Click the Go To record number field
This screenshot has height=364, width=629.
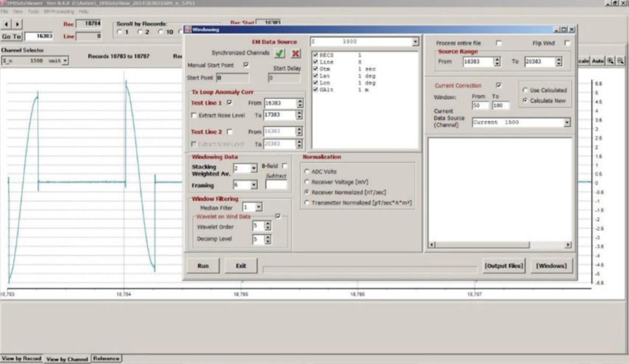39,36
